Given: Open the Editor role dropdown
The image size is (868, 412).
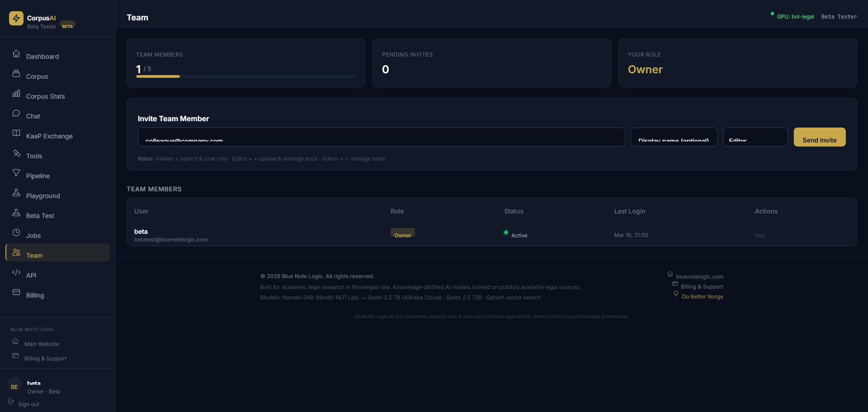Looking at the screenshot, I should click(x=755, y=137).
